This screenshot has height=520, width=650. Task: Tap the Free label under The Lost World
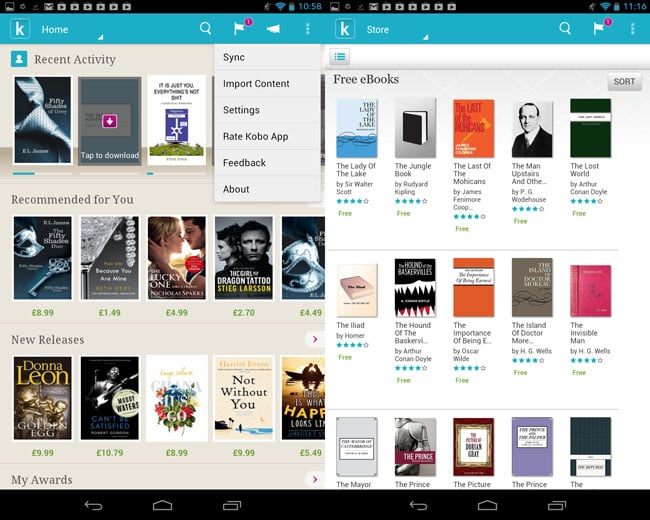point(579,214)
